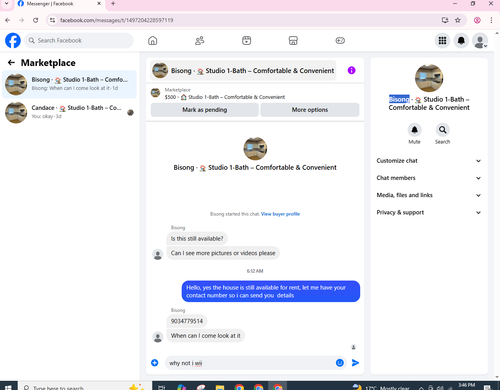Screen dimensions: 500x390
Task: Click the address bar URL
Action: click(x=117, y=20)
